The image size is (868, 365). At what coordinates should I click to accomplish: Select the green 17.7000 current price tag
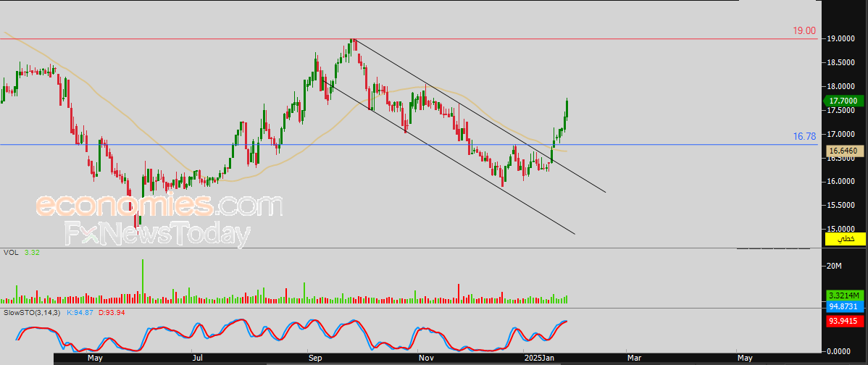tap(845, 101)
